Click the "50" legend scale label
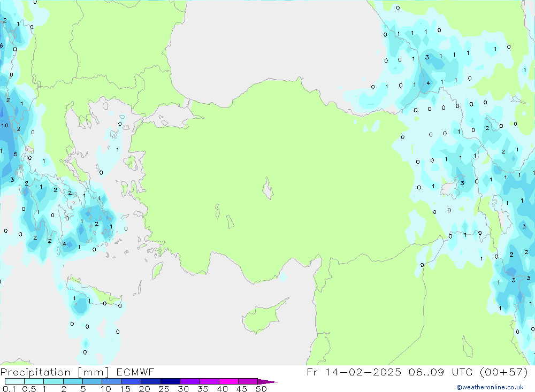Image resolution: width=535 pixels, height=392 pixels. [261, 389]
